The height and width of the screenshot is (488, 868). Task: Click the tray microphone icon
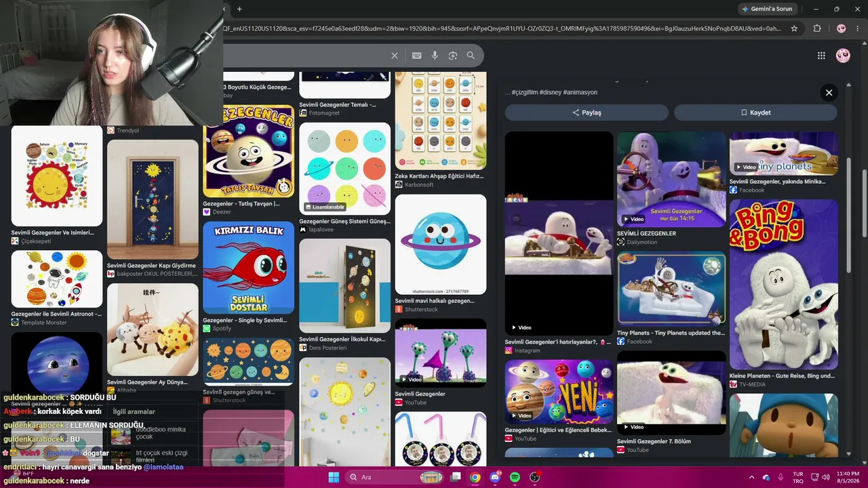(x=781, y=477)
